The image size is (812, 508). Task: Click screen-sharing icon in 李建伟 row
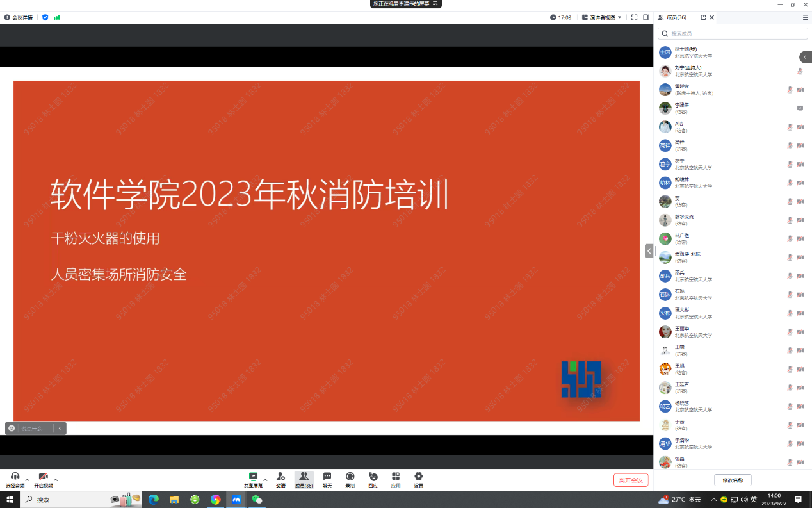coord(800,108)
